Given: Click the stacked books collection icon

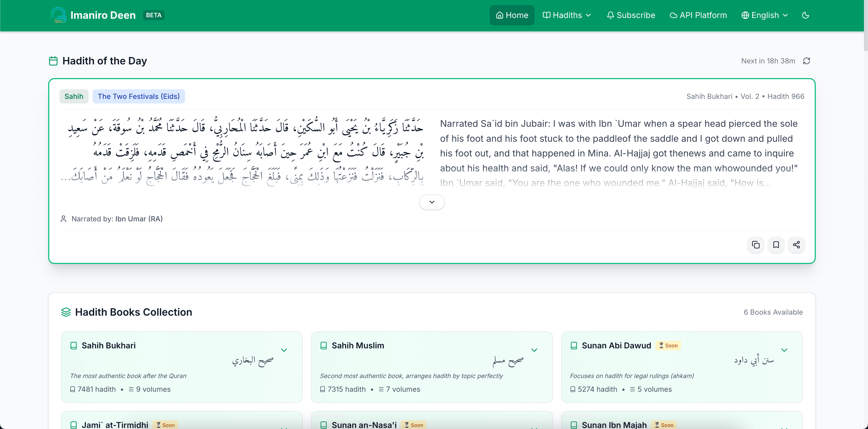Looking at the screenshot, I should (66, 312).
